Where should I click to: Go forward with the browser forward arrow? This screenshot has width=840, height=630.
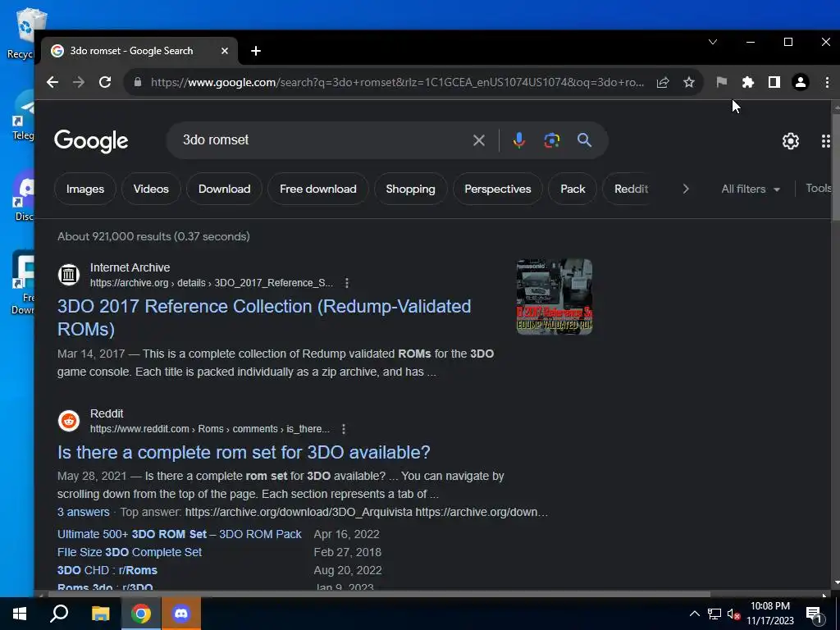click(x=79, y=82)
